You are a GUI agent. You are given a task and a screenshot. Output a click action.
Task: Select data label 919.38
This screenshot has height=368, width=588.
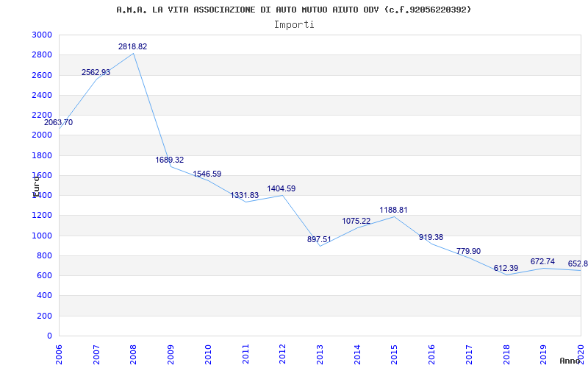[431, 237]
